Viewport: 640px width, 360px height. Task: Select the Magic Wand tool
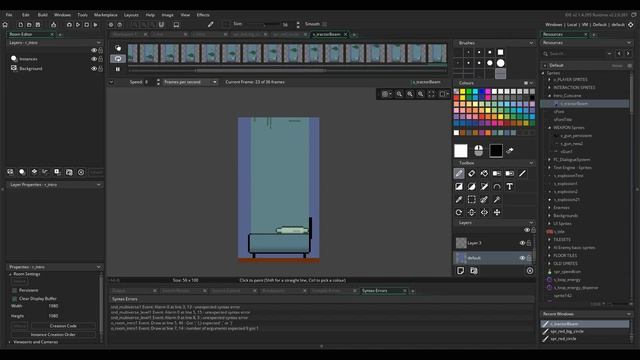[x=497, y=200]
